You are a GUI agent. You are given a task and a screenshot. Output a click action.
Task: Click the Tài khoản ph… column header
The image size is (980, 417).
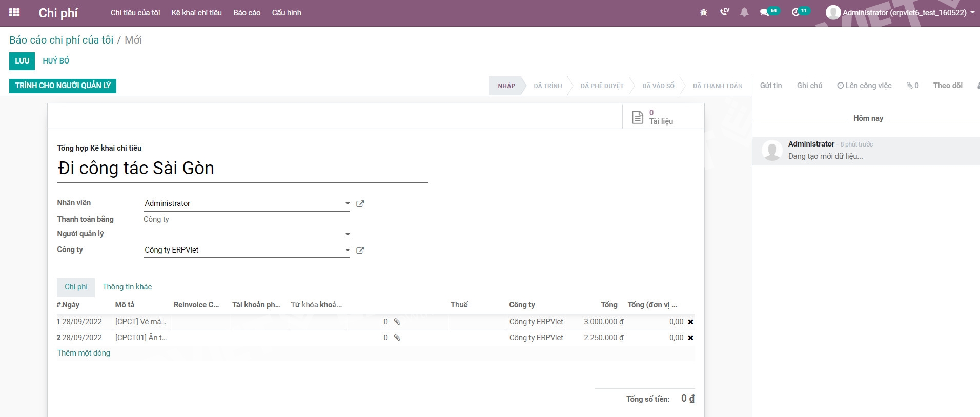point(256,305)
